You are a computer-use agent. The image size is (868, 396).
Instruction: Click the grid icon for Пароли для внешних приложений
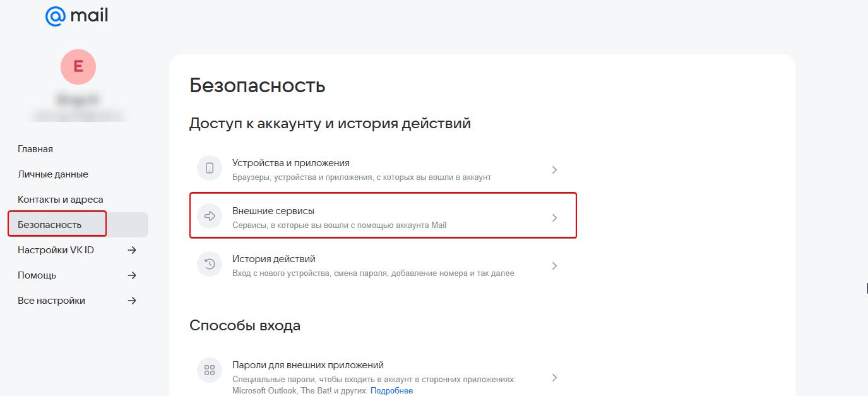[210, 370]
